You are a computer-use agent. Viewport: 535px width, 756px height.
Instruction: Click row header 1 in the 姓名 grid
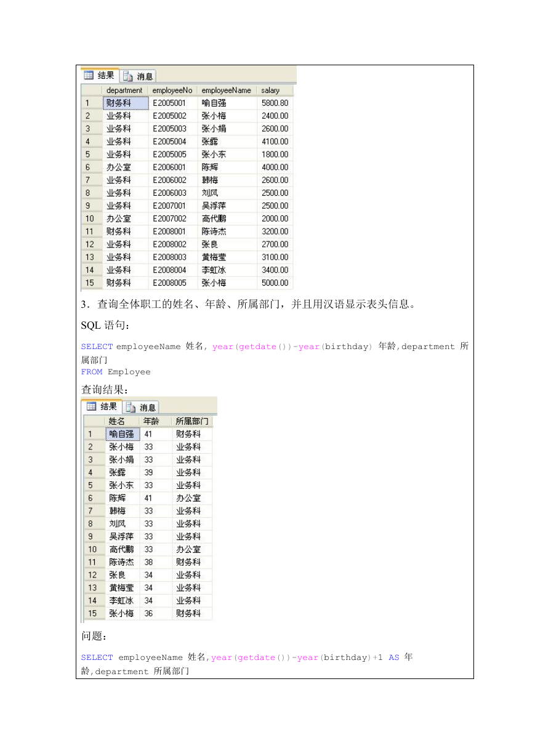94,434
